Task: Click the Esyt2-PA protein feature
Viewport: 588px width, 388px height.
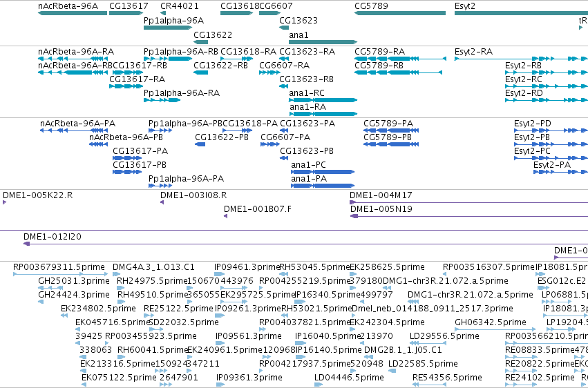Action: click(x=560, y=172)
